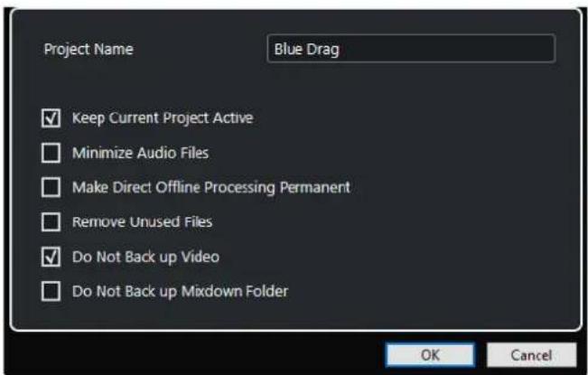Click empty panel area below the Project Name label
This screenshot has width=588, height=375.
tap(113, 82)
